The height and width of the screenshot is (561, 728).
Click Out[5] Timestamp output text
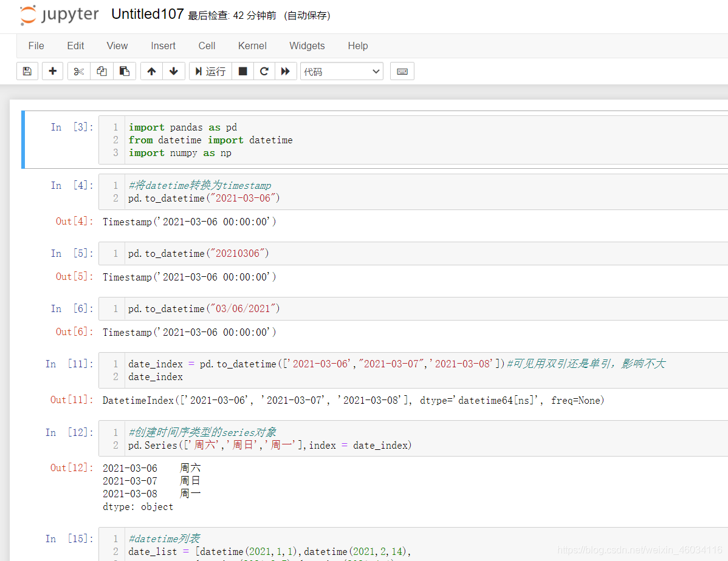pos(190,277)
